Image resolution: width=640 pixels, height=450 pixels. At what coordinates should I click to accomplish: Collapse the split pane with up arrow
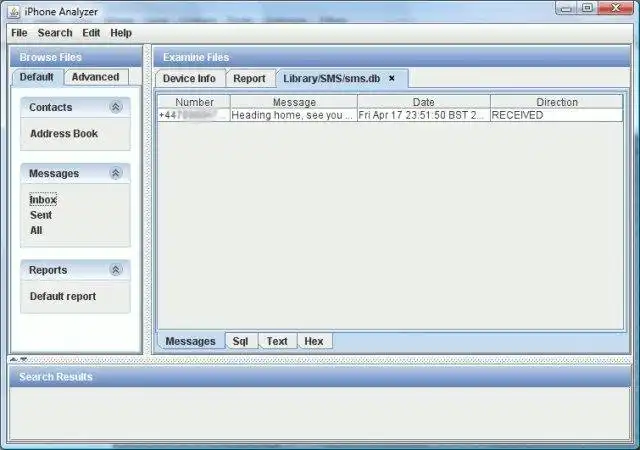point(13,359)
